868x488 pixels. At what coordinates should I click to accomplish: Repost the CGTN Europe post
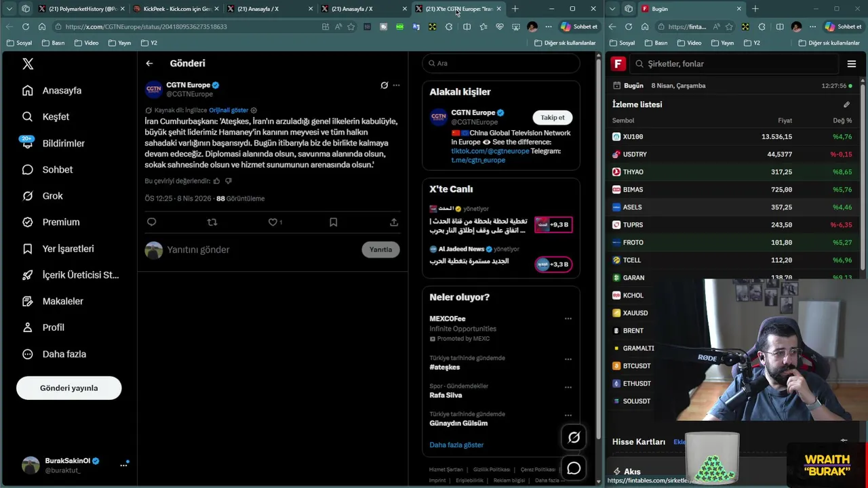pos(212,222)
